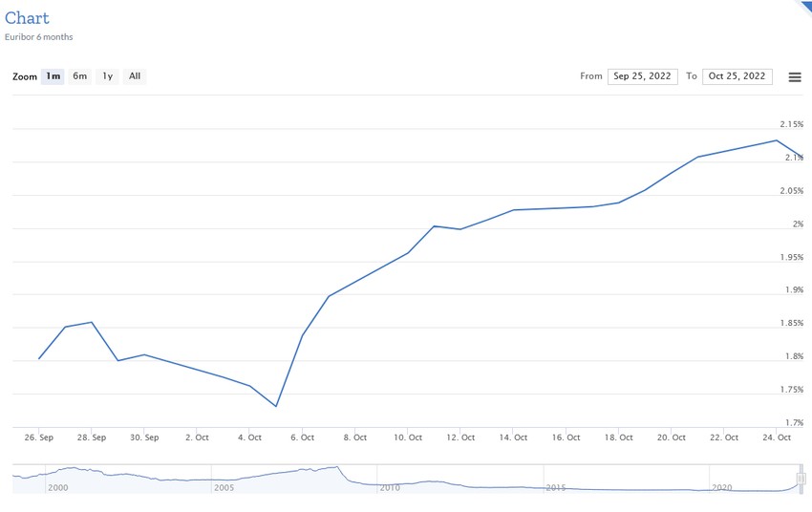Select the 1m zoom range
The image size is (812, 512).
coord(53,76)
